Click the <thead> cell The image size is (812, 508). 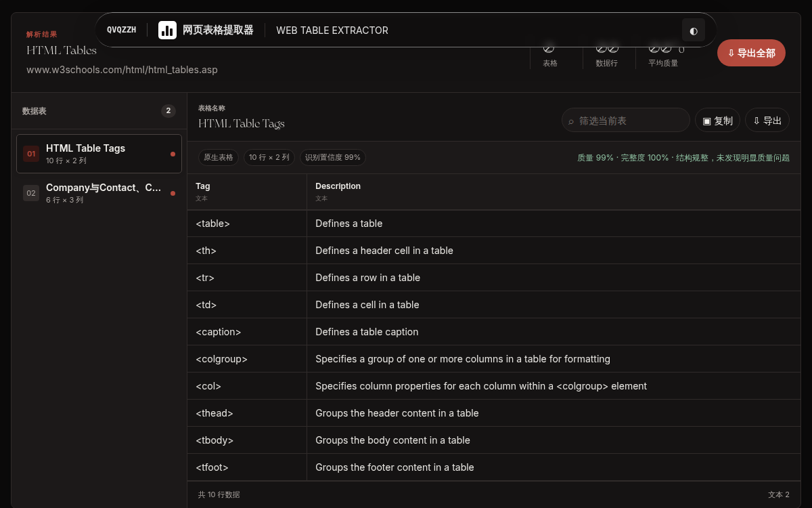click(247, 413)
